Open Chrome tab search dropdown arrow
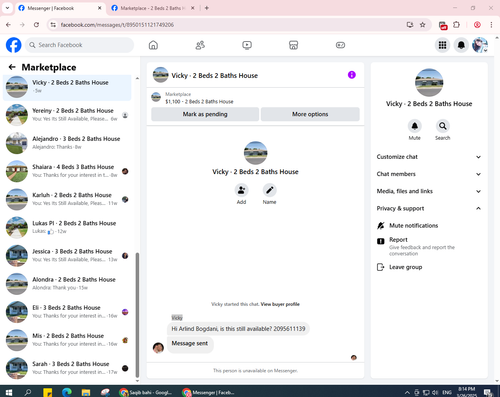500x397 pixels. click(7, 8)
